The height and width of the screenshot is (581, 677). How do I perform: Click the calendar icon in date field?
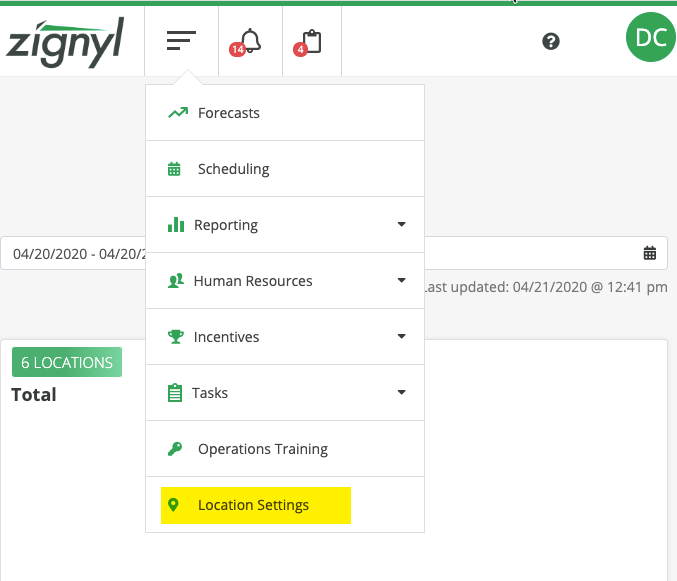[x=650, y=253]
